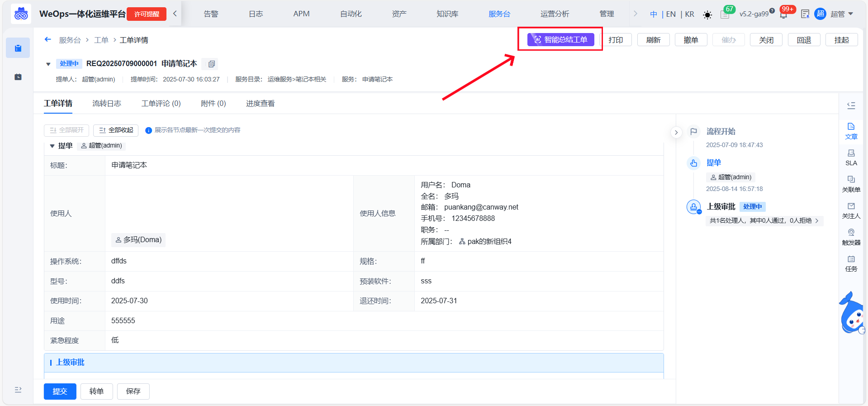Click the 全部收起 collapse all button
The height and width of the screenshot is (406, 868).
click(116, 130)
